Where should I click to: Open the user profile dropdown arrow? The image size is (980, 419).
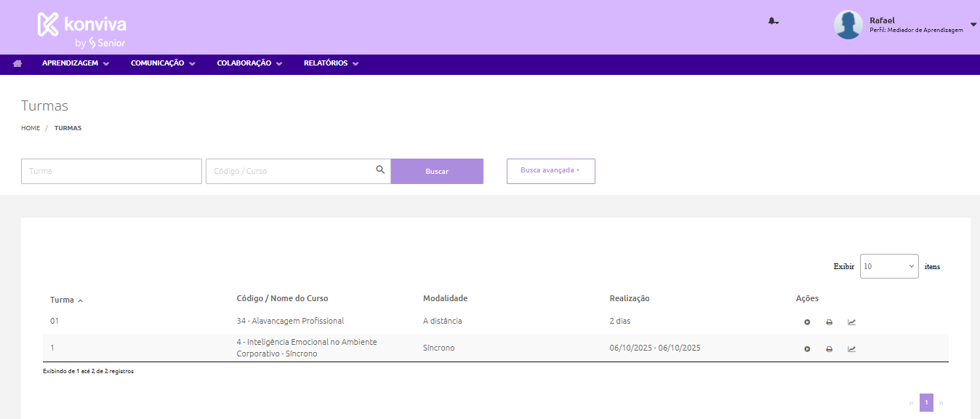coord(973,25)
